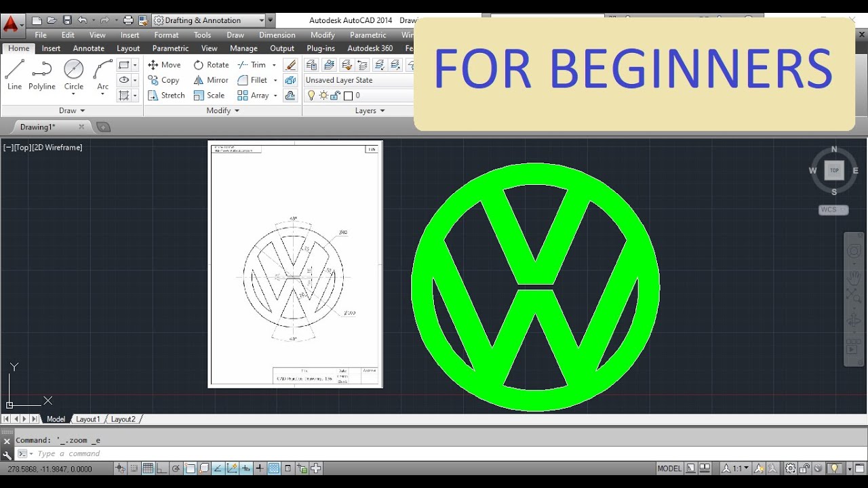Click the command line wrench icon
The height and width of the screenshot is (488, 868).
(7, 455)
